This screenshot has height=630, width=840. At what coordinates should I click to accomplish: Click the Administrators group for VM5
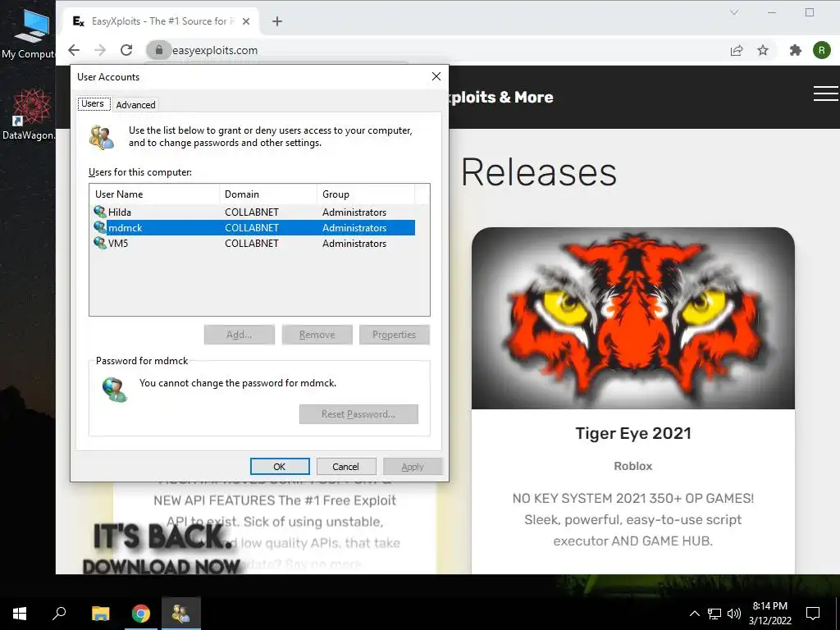(x=354, y=243)
